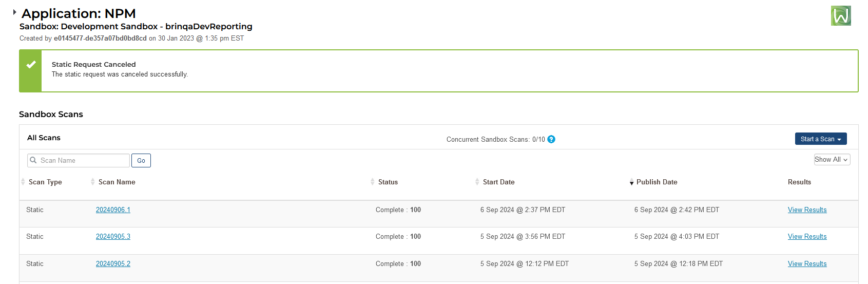Sort table by Scan Type column arrows

[23, 182]
